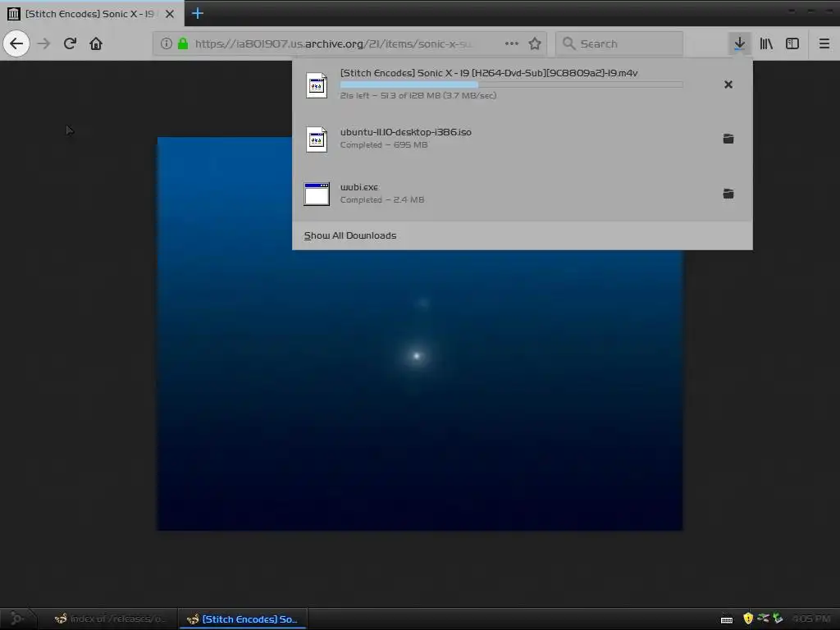Select the wubi.exe file name

pyautogui.click(x=359, y=187)
